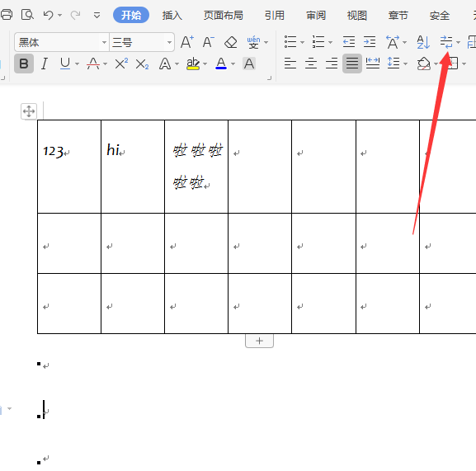476x471 pixels.
Task: Click the print preview icon
Action: [x=27, y=15]
